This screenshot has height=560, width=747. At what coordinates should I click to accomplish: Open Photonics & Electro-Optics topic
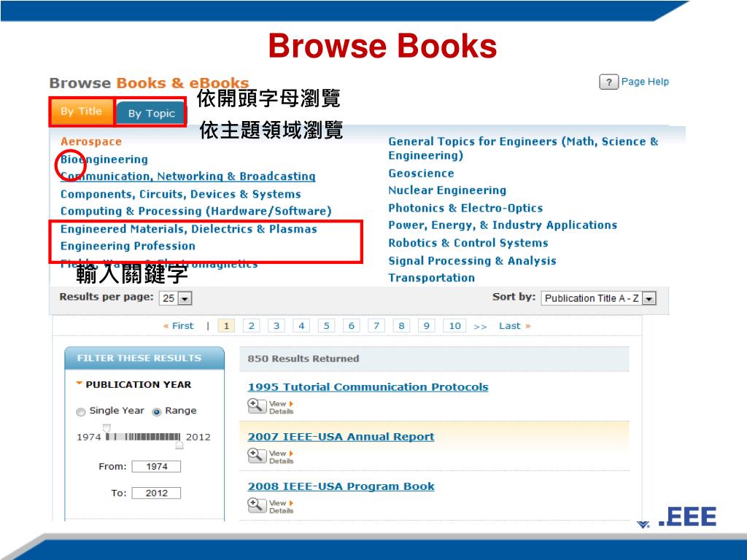[465, 208]
